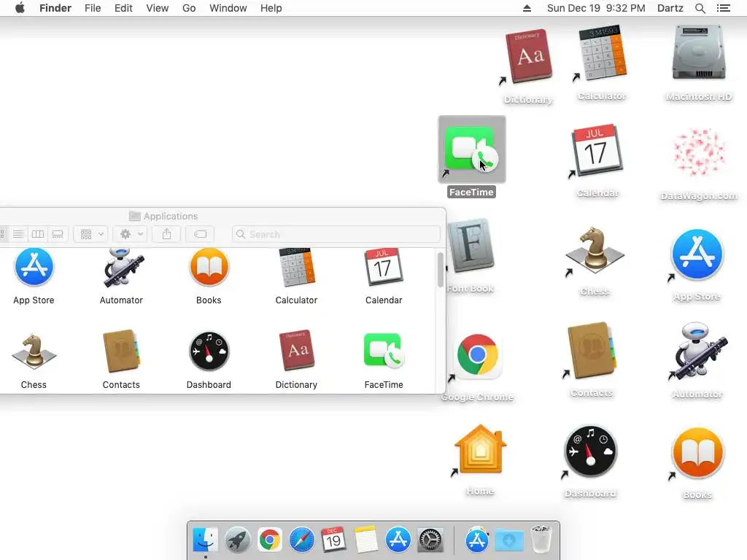
Task: Switch Applications window to list view
Action: (x=18, y=234)
